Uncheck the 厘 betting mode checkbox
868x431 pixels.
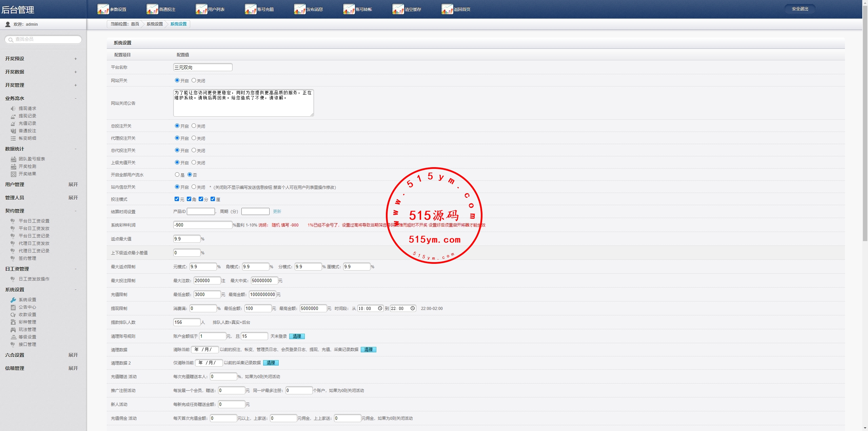click(x=213, y=199)
